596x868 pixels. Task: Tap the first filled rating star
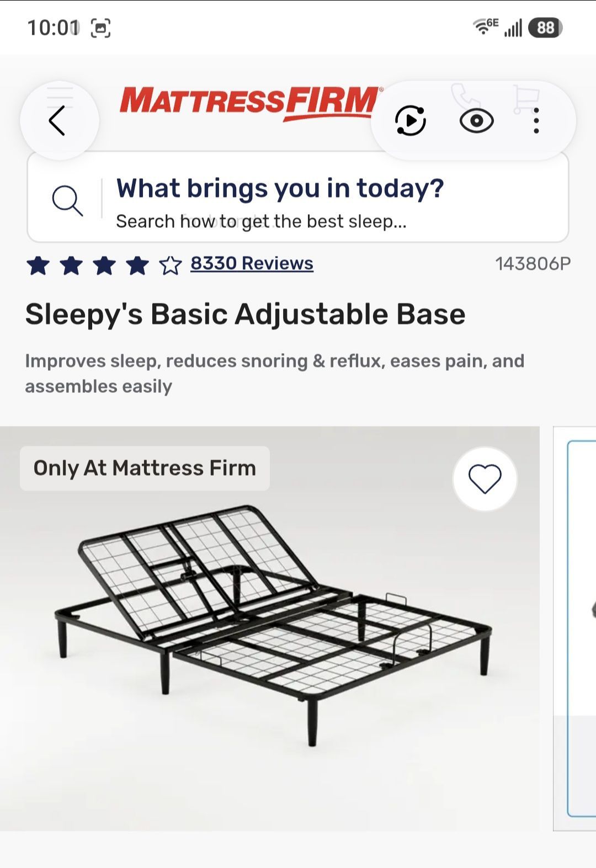[x=38, y=265]
